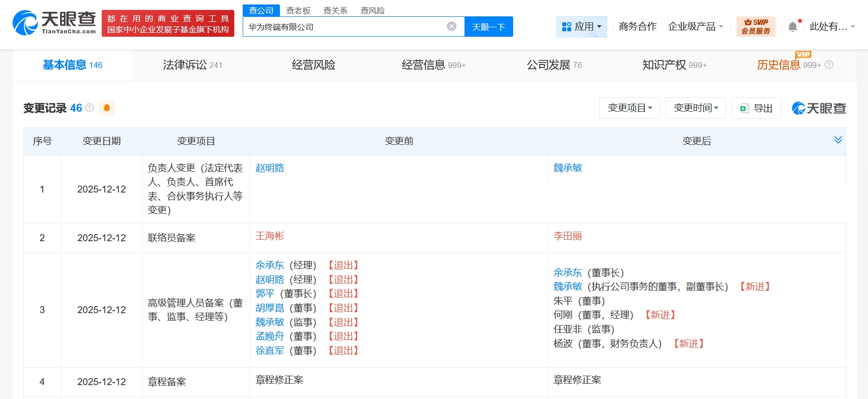Open the 变更时间 filter dropdown
The width and height of the screenshot is (868, 399).
(695, 108)
